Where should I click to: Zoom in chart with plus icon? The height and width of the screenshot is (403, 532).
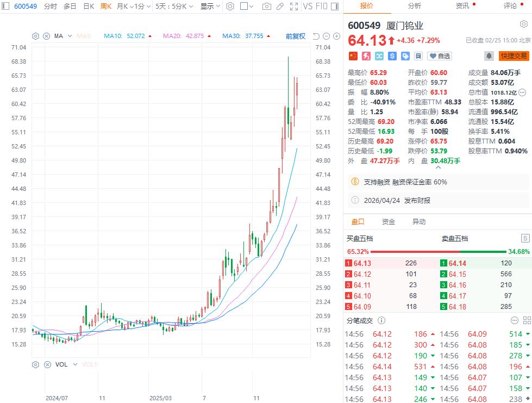pyautogui.click(x=336, y=36)
